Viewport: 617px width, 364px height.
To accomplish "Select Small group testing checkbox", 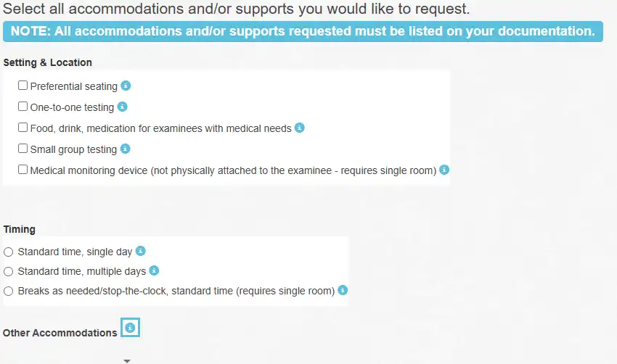I will pyautogui.click(x=23, y=149).
